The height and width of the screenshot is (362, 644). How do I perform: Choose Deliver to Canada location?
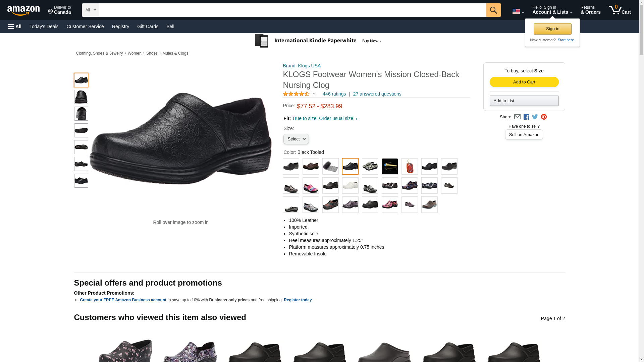(59, 10)
